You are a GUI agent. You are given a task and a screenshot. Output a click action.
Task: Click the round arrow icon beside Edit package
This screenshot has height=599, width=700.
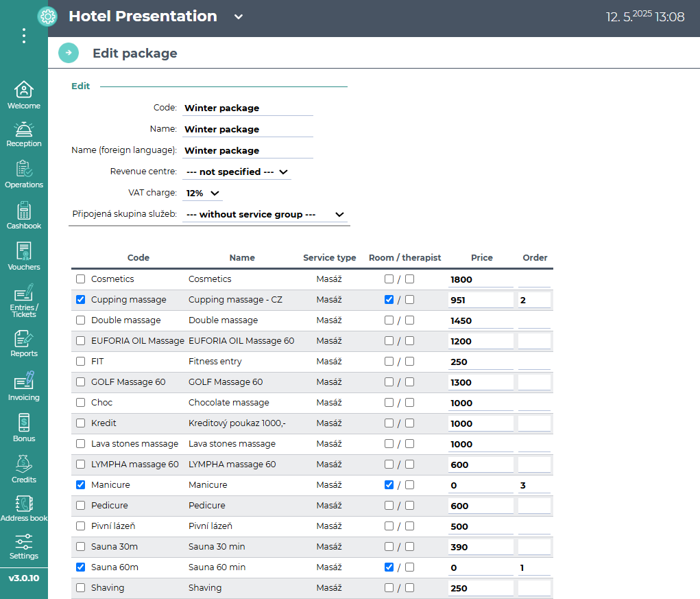(69, 53)
